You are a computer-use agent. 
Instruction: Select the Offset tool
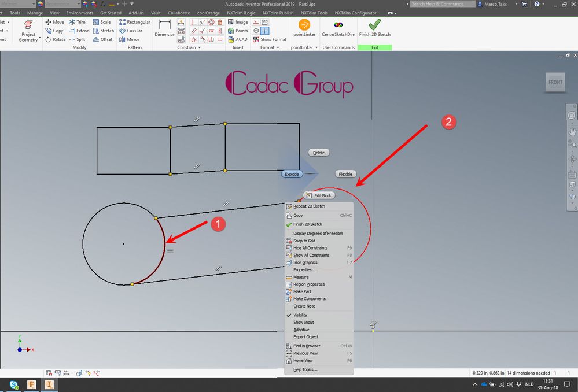[x=103, y=39]
